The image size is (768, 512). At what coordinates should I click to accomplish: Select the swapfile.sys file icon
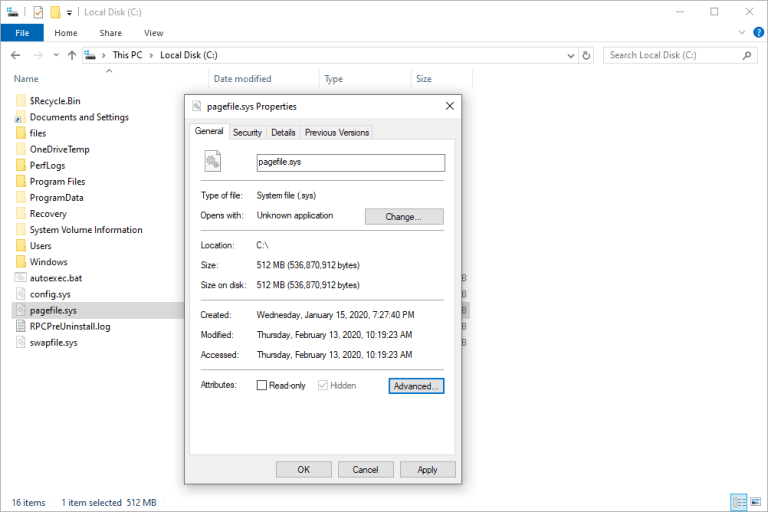[x=21, y=342]
